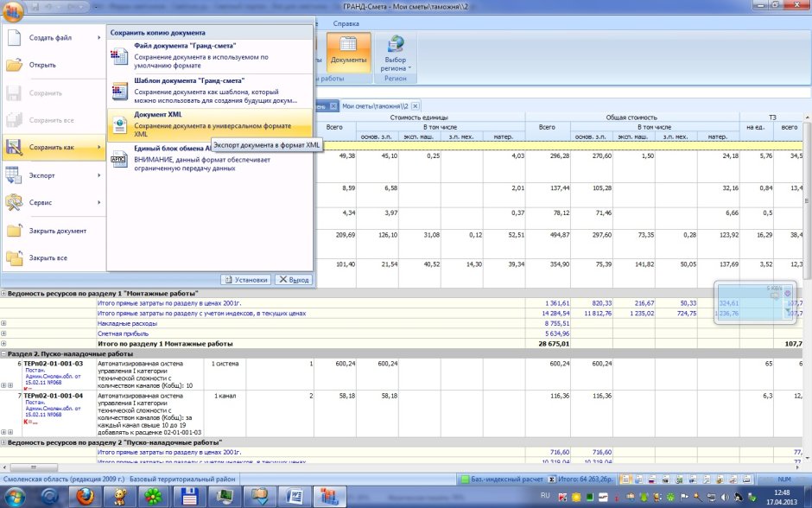
Task: Choose Закрыть документ in the menu
Action: click(54, 231)
